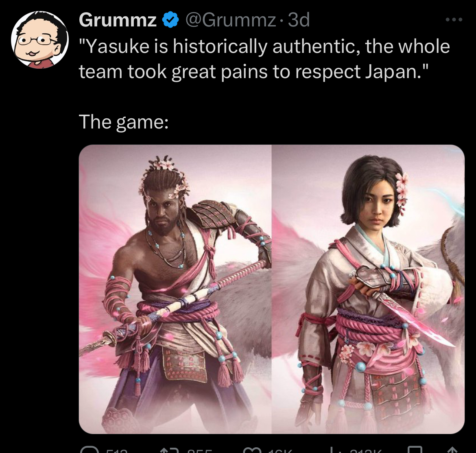Open Grummz's cartoon profile avatar

click(40, 40)
